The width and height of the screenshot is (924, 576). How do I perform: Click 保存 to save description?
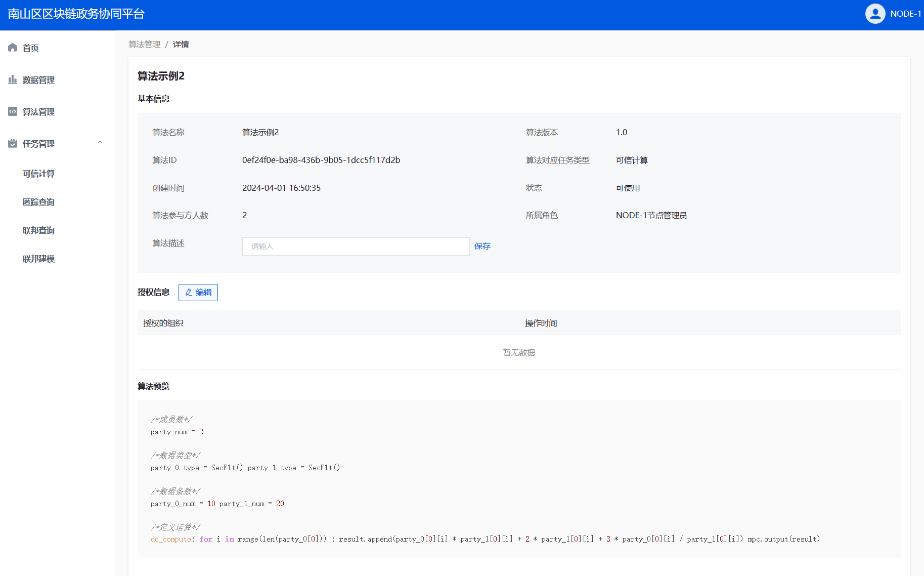tap(482, 246)
